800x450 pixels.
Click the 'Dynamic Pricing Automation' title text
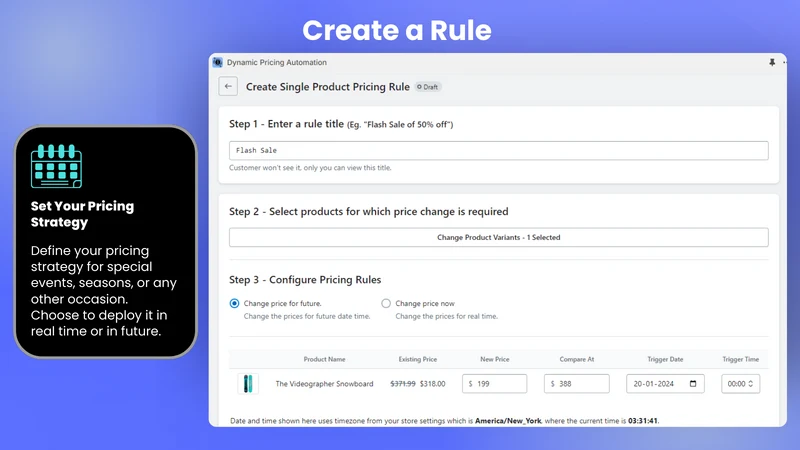click(x=277, y=62)
